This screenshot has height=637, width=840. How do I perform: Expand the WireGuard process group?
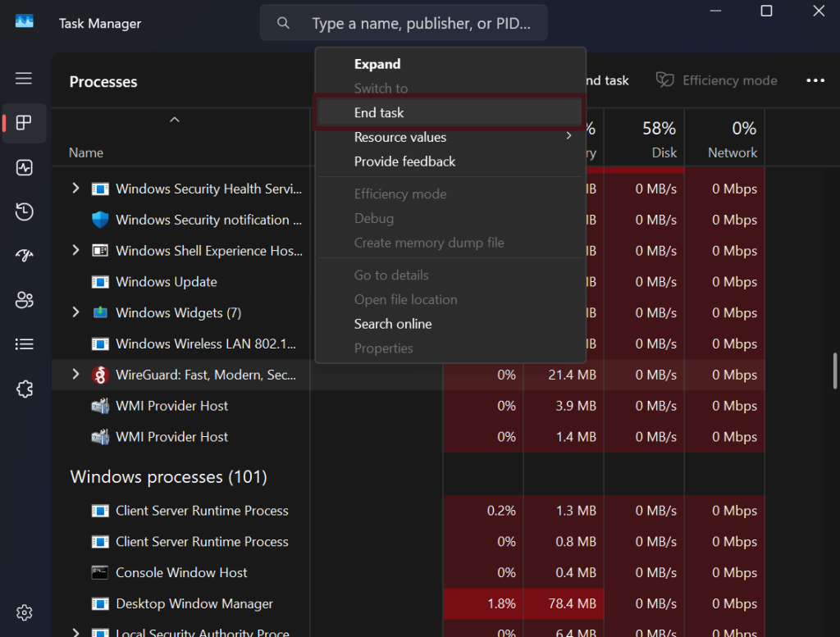(x=75, y=375)
